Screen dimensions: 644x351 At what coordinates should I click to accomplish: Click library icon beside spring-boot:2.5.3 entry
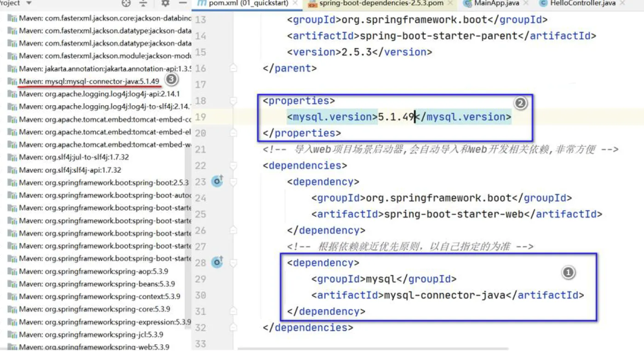point(12,183)
